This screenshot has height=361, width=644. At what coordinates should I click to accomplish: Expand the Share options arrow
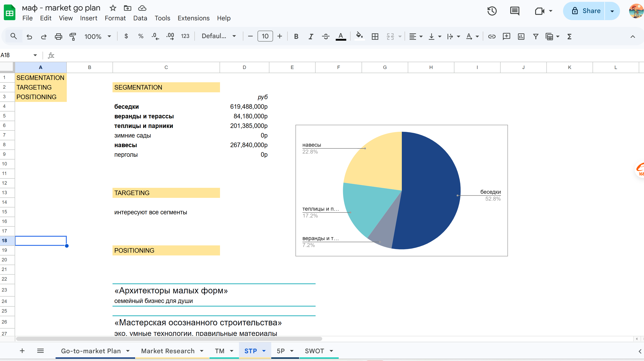[x=612, y=11]
